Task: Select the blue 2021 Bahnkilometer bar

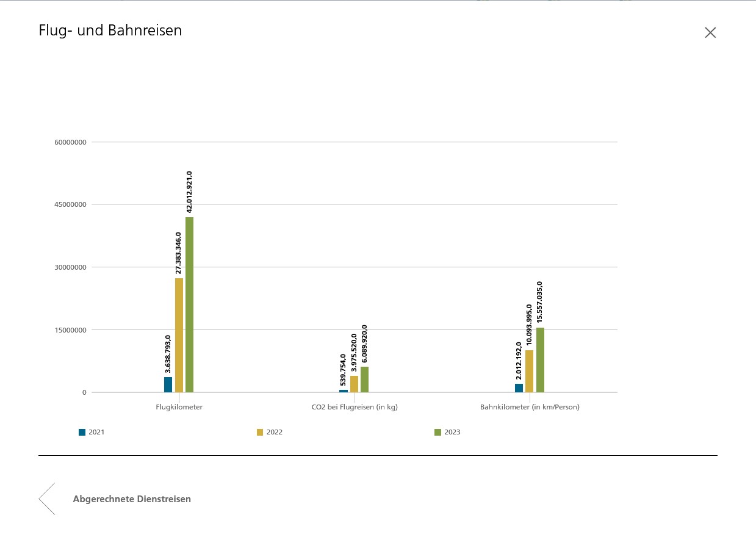Action: [519, 388]
